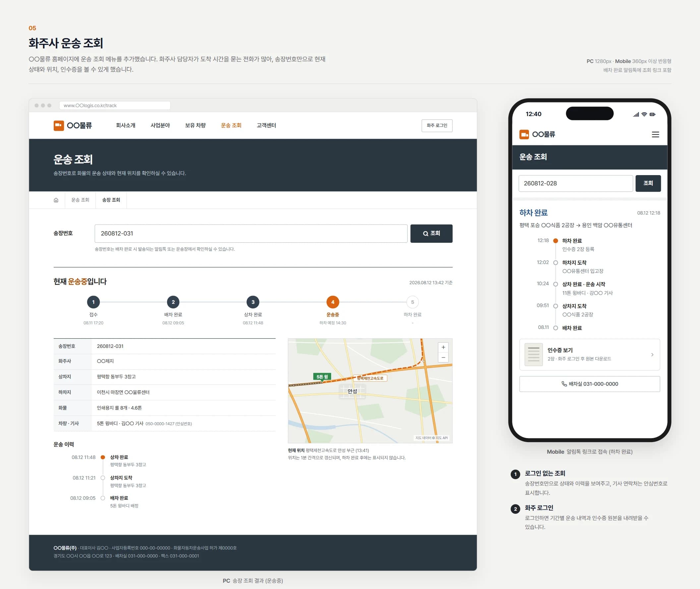
Task: Click the receipt document thumbnail in 인수증 보기
Action: pyautogui.click(x=534, y=355)
